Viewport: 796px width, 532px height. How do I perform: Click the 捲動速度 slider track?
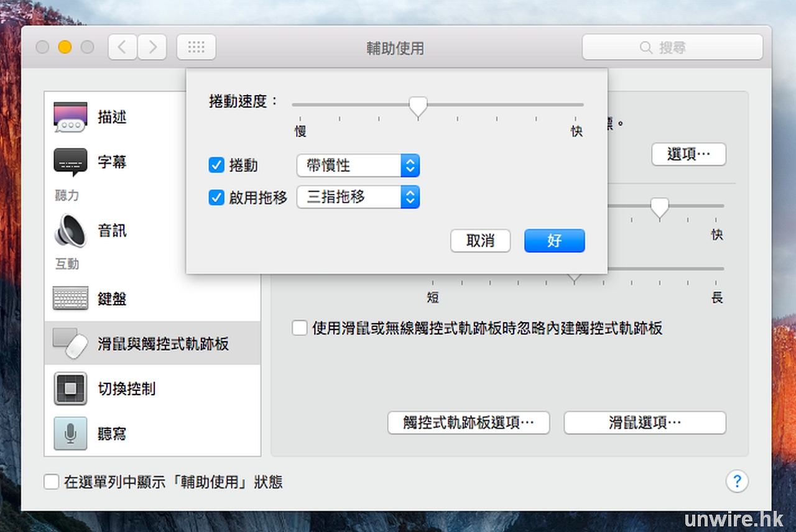click(438, 104)
